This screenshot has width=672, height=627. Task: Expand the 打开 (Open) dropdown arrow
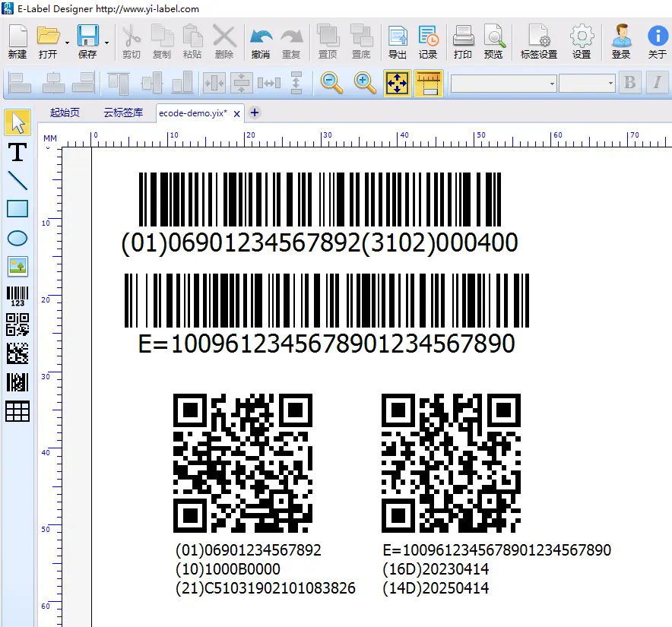[x=68, y=43]
